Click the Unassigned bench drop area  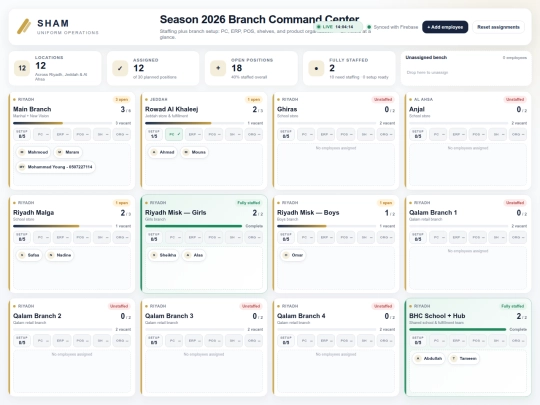(466, 73)
